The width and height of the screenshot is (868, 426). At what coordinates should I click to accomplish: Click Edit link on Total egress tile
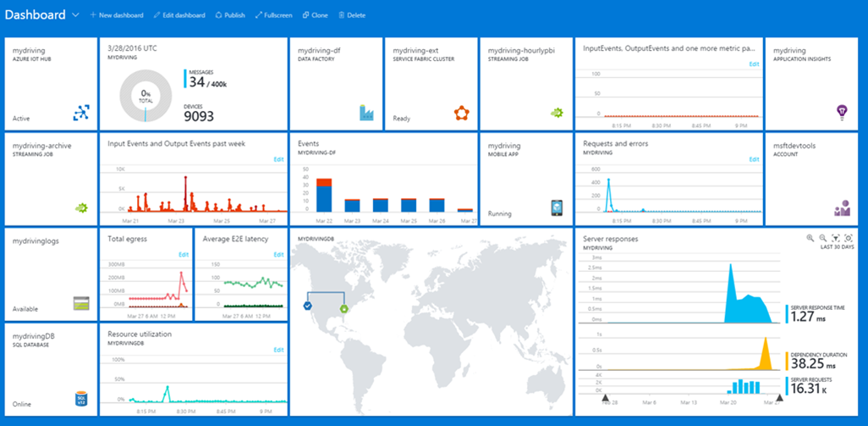pyautogui.click(x=184, y=254)
